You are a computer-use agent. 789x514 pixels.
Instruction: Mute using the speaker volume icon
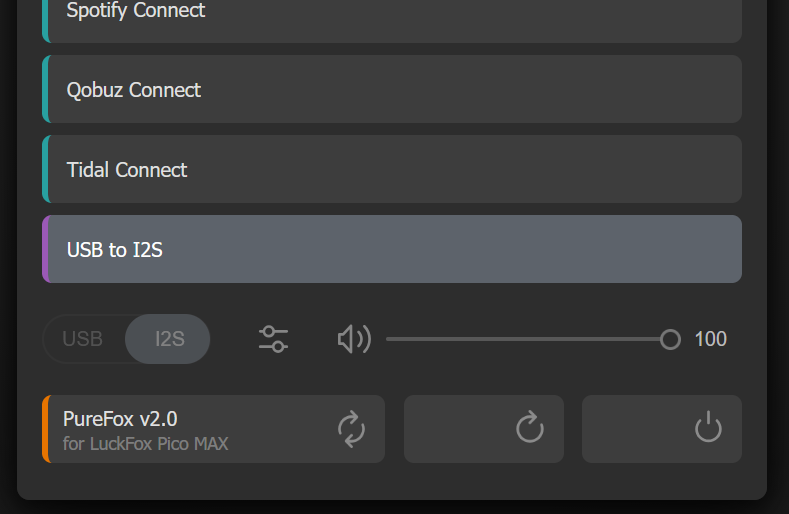tap(354, 339)
